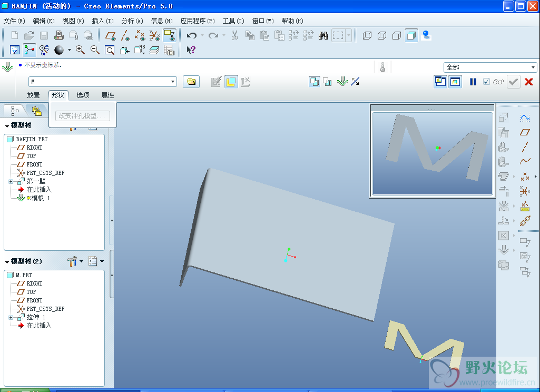Expand the 拉伸 1 tree node

(11, 317)
